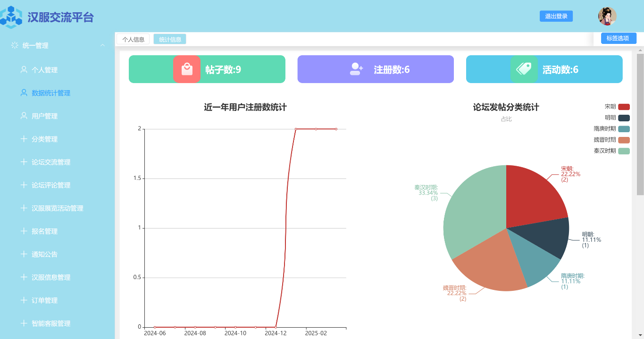644x339 pixels.
Task: Open 分类管理 in the sidebar
Action: (57, 139)
